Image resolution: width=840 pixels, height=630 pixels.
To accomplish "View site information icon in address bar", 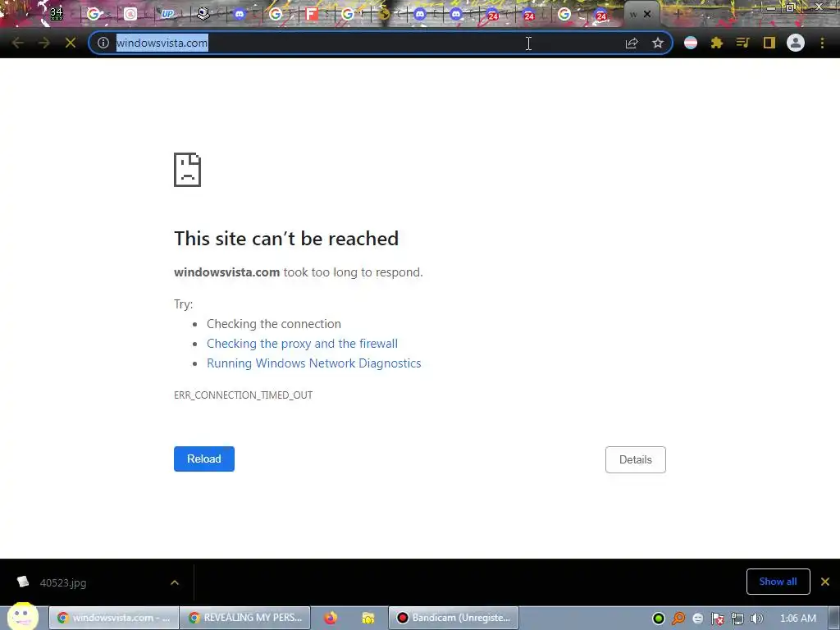I will tap(103, 43).
